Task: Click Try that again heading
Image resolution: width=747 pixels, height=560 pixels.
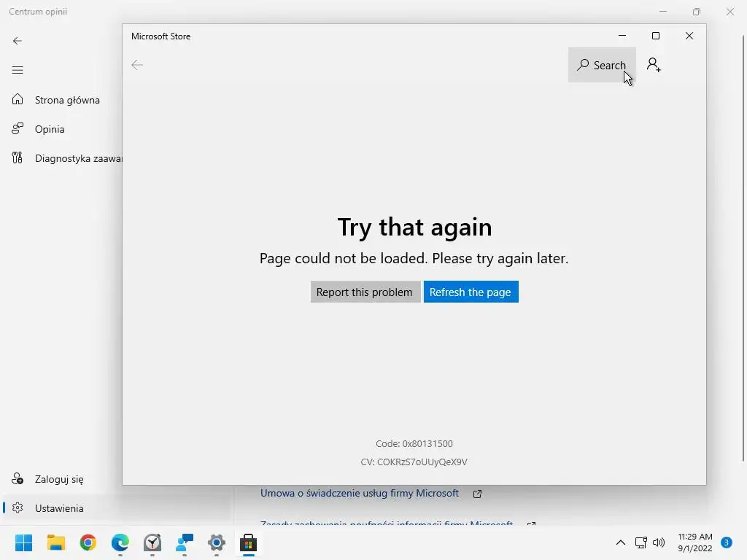Action: (x=414, y=227)
